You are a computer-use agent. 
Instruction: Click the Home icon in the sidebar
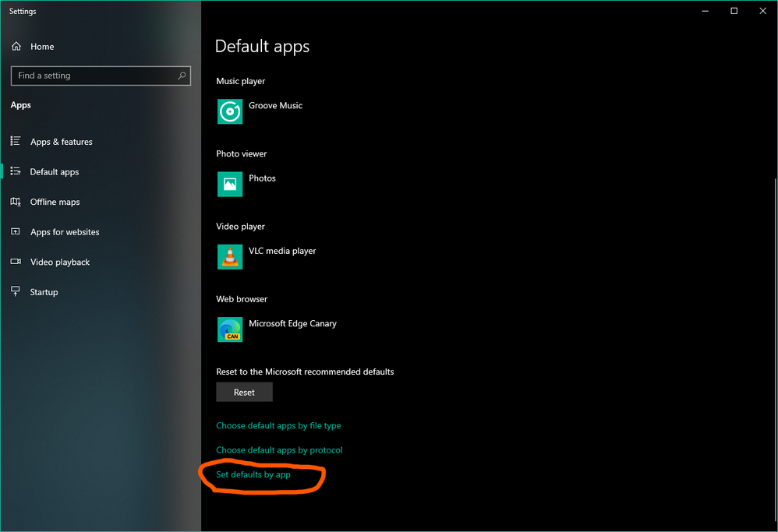pyautogui.click(x=16, y=47)
